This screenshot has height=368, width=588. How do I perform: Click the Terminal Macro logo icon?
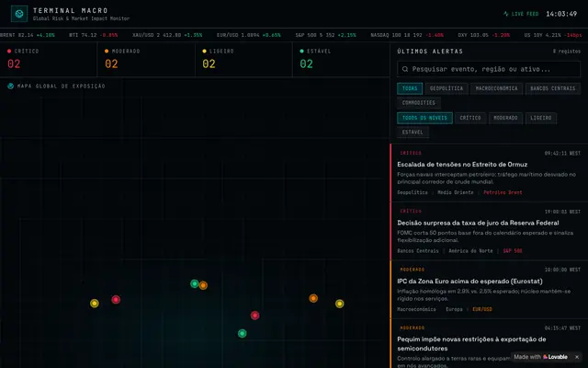(19, 14)
